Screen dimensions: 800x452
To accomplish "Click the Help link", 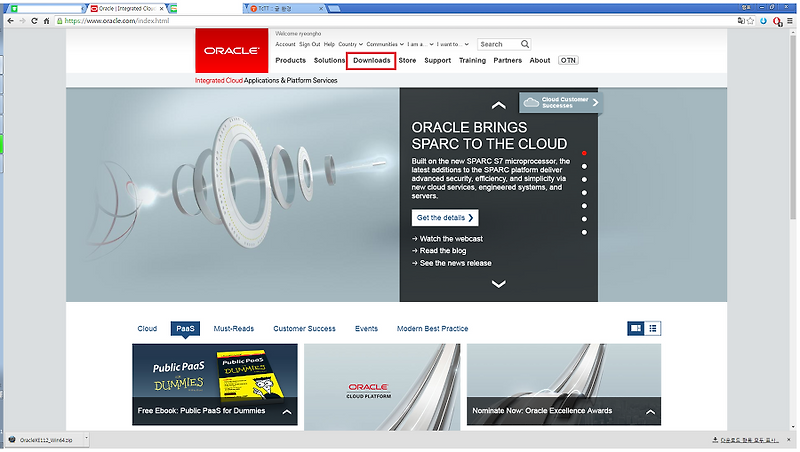I will pyautogui.click(x=329, y=44).
